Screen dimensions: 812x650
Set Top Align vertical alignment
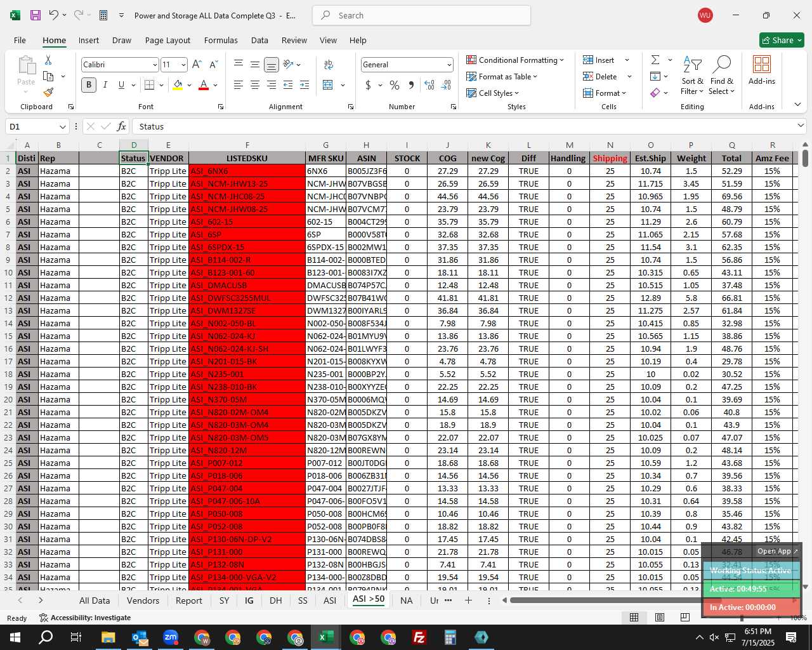click(239, 64)
